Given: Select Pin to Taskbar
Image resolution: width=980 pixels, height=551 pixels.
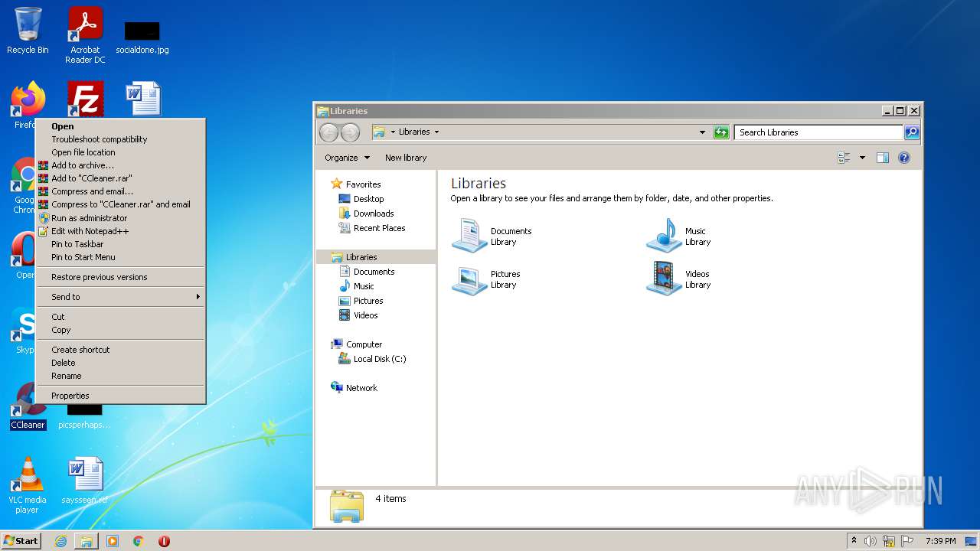Looking at the screenshot, I should (x=121, y=244).
